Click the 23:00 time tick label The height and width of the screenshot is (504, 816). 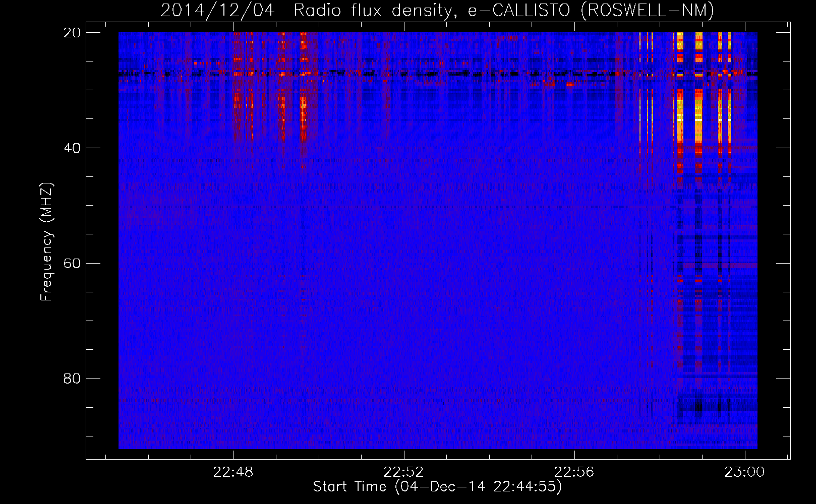(744, 472)
